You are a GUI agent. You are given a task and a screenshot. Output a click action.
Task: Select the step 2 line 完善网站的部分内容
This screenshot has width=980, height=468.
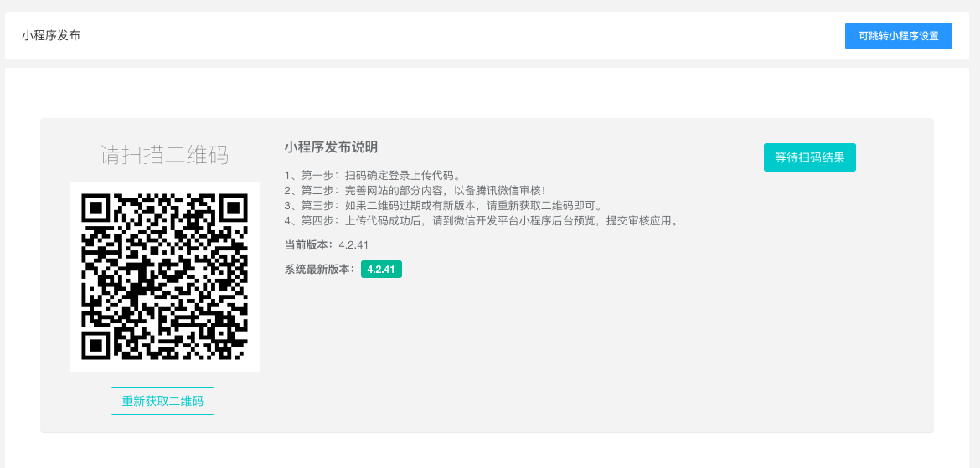(x=415, y=190)
